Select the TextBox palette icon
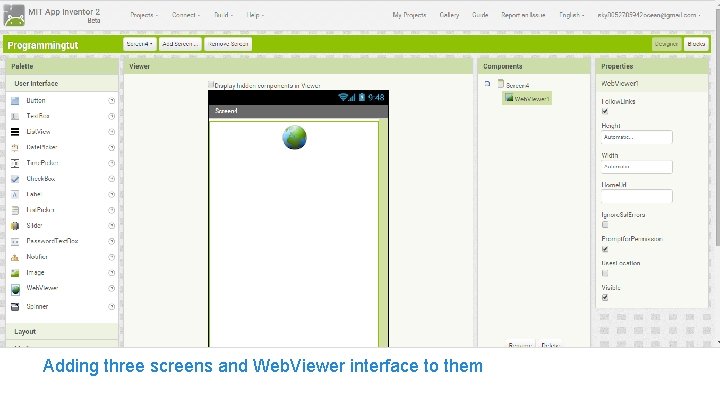 pyautogui.click(x=15, y=116)
